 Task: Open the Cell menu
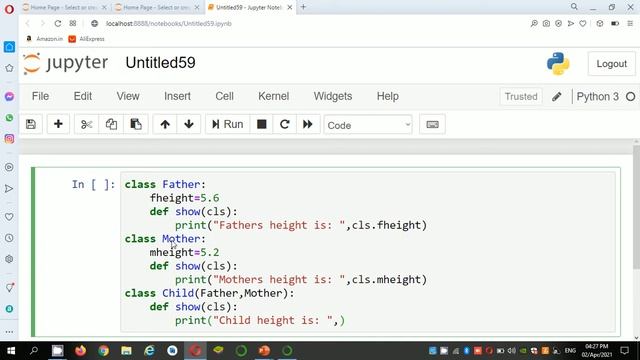pyautogui.click(x=224, y=96)
